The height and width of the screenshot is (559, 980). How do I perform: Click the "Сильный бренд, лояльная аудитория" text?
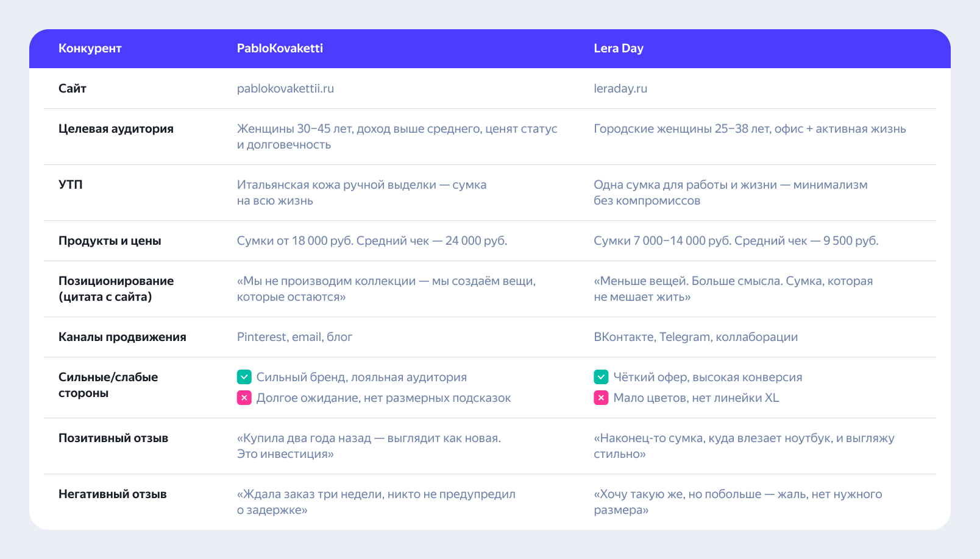pyautogui.click(x=361, y=377)
